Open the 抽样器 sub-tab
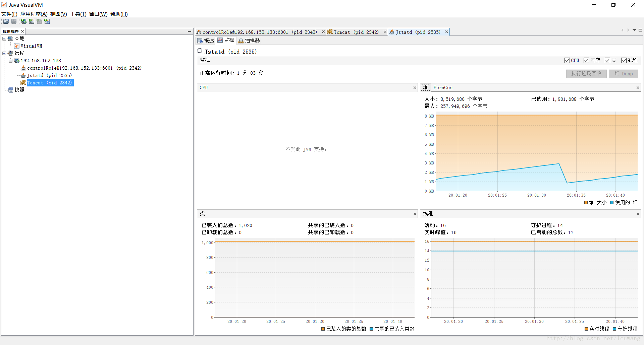 click(249, 41)
